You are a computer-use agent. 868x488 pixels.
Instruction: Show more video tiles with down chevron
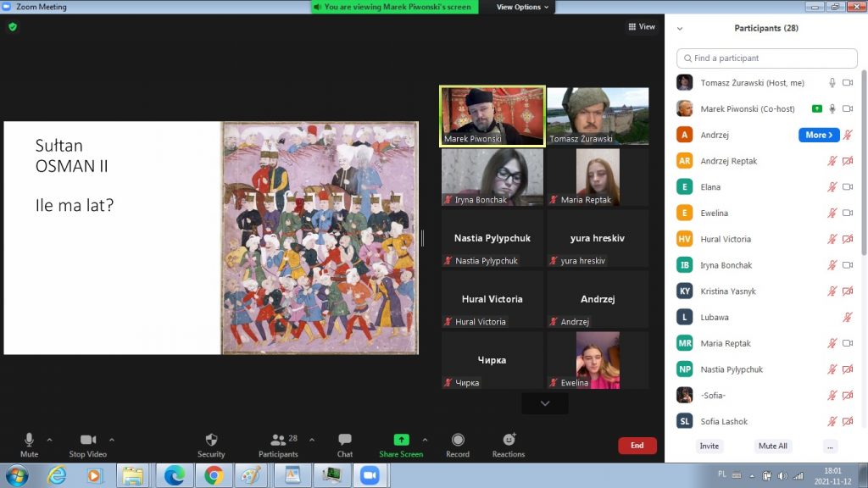coord(545,403)
